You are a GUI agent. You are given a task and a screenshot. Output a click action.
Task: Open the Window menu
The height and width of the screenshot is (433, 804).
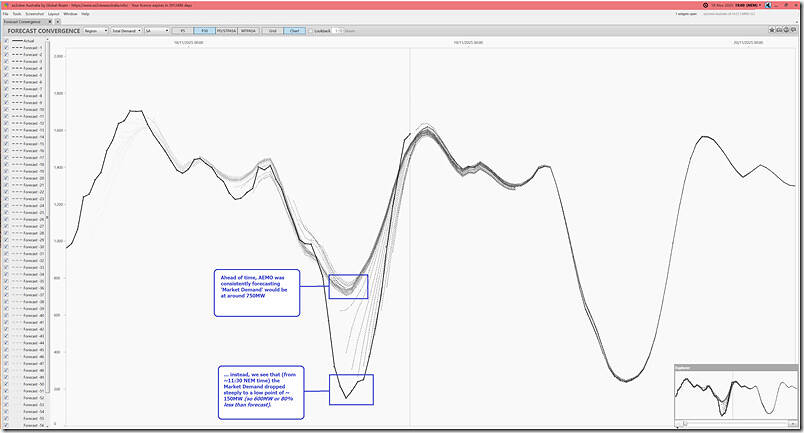70,14
